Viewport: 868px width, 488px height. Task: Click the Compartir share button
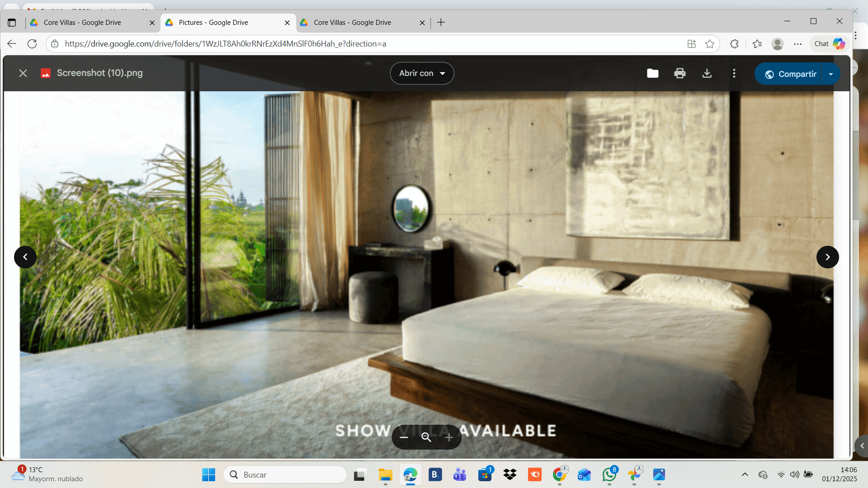[790, 74]
